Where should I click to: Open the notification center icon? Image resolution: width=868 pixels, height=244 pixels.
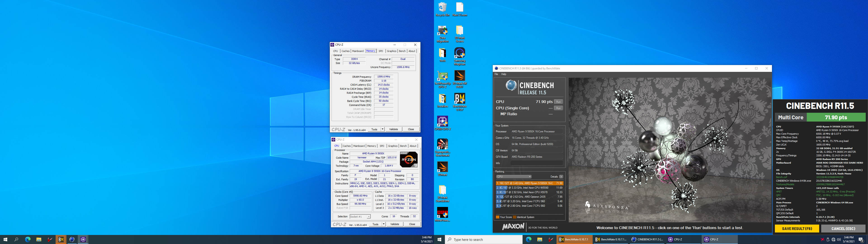(861, 240)
